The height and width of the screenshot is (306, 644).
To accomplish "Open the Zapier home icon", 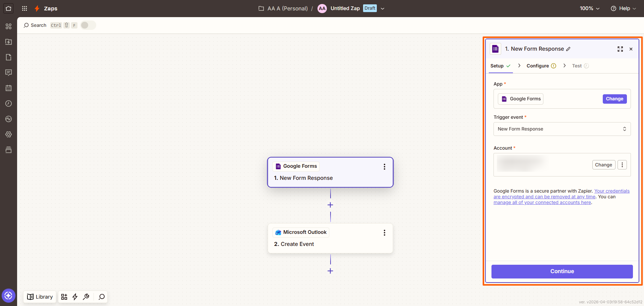I will (8, 8).
